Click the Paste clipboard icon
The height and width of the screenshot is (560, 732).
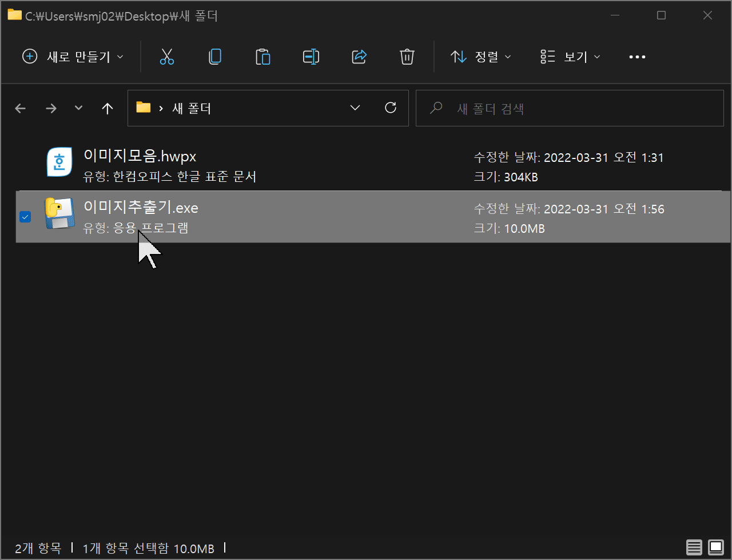click(x=262, y=57)
